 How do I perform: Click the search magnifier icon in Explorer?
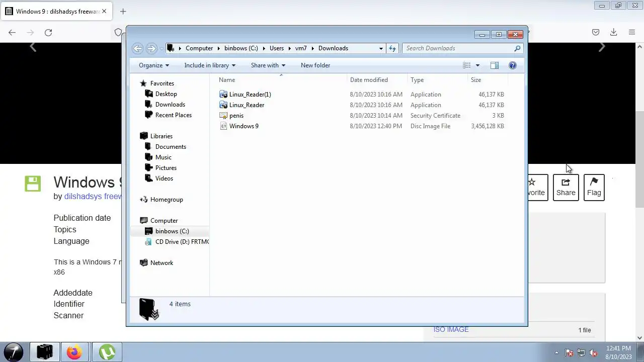pos(517,48)
